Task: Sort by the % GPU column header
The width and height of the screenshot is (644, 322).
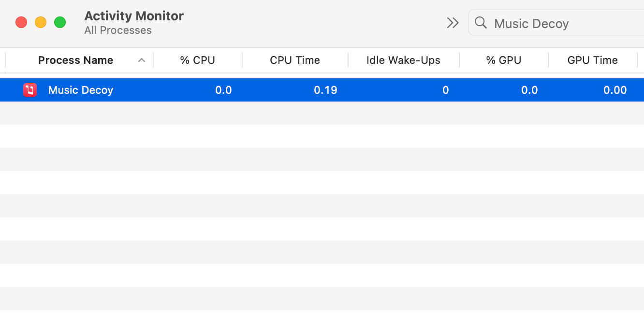Action: (x=503, y=60)
